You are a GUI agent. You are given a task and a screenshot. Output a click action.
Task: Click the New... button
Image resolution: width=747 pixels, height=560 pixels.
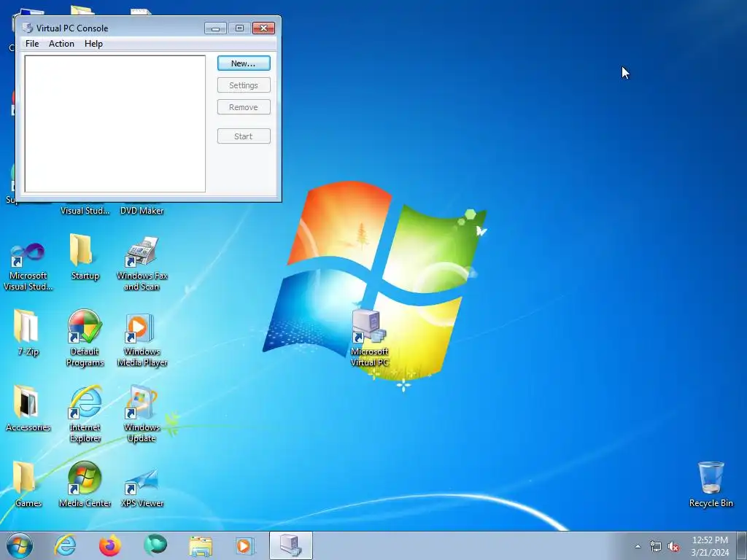click(x=244, y=63)
